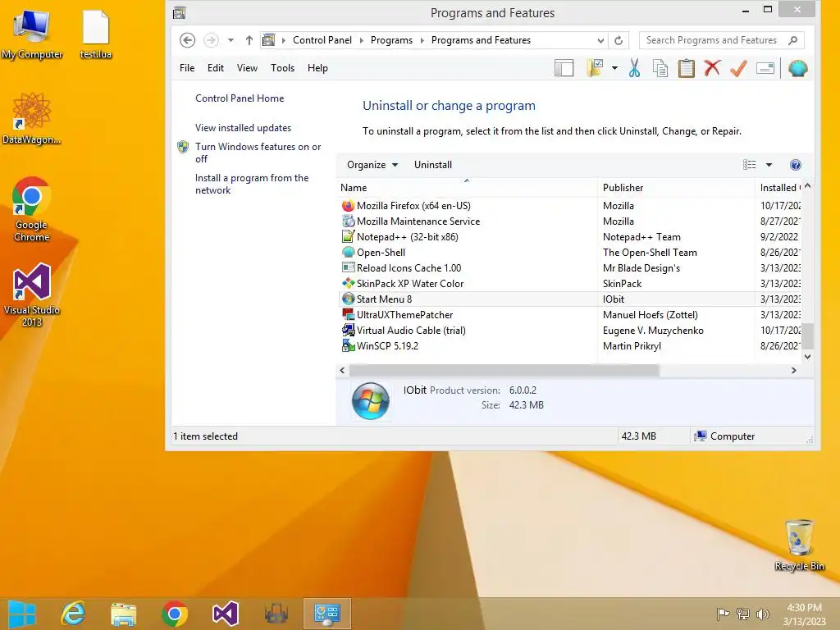This screenshot has width=840, height=630.
Task: Open the Help menu
Action: tap(317, 68)
